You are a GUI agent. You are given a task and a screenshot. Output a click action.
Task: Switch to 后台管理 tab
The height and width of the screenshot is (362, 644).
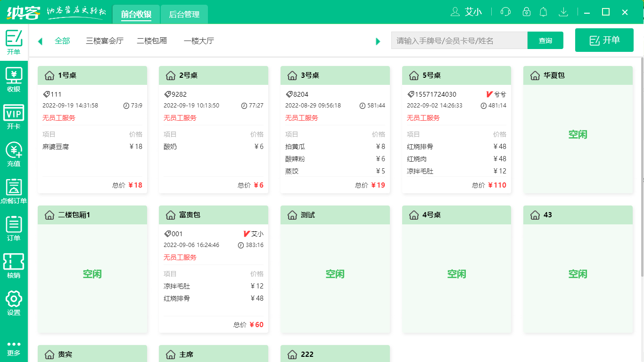184,14
